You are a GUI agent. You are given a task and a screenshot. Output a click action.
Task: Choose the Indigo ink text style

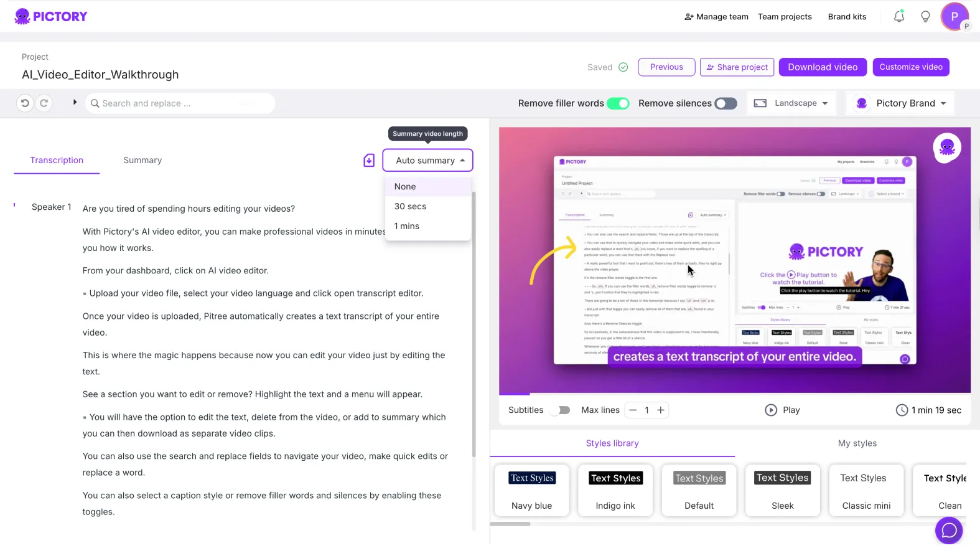click(x=615, y=491)
